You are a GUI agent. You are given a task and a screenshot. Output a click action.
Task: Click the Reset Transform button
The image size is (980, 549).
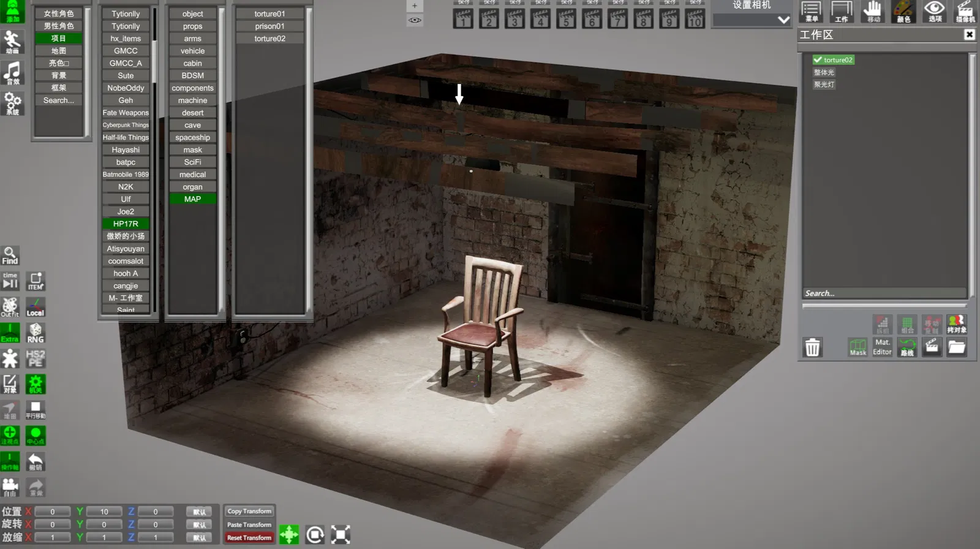[x=249, y=538]
